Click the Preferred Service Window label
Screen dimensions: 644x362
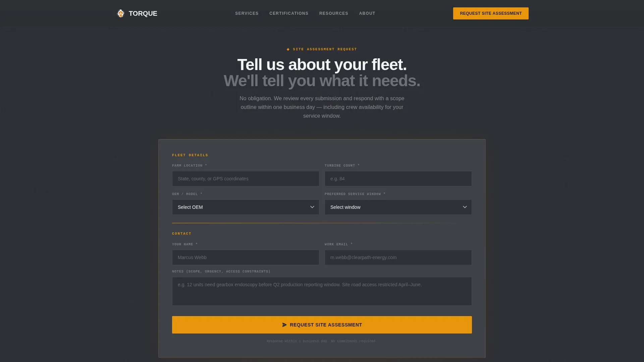click(355, 194)
